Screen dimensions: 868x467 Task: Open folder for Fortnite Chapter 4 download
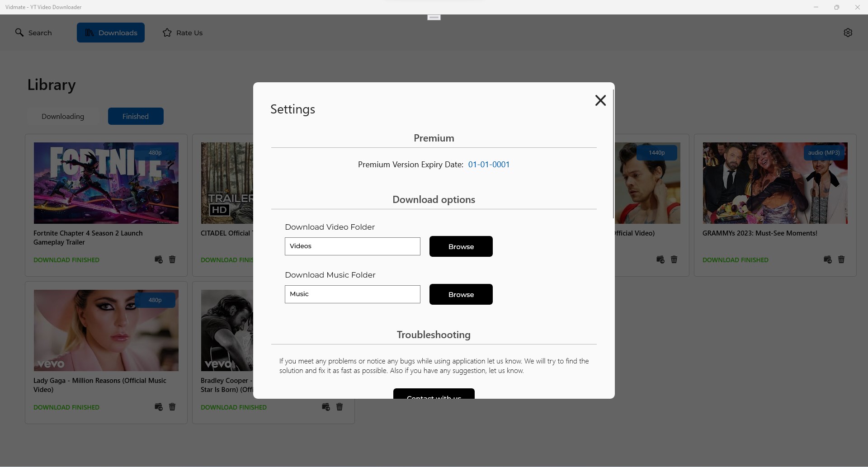[159, 259]
